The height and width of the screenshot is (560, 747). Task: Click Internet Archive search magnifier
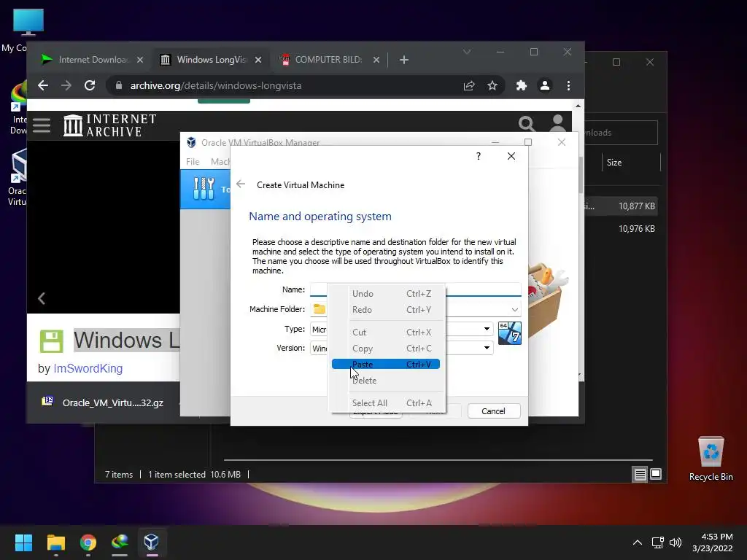[x=527, y=124]
